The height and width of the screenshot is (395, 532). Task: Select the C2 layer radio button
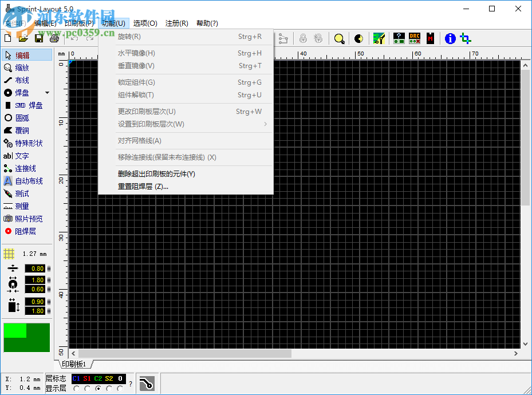point(98,389)
